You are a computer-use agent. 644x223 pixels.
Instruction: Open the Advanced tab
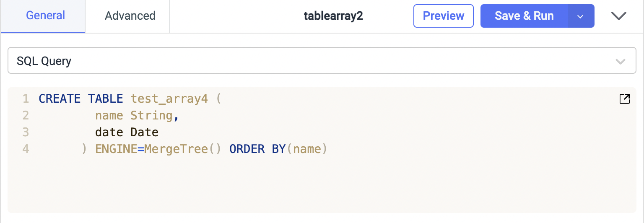point(130,16)
